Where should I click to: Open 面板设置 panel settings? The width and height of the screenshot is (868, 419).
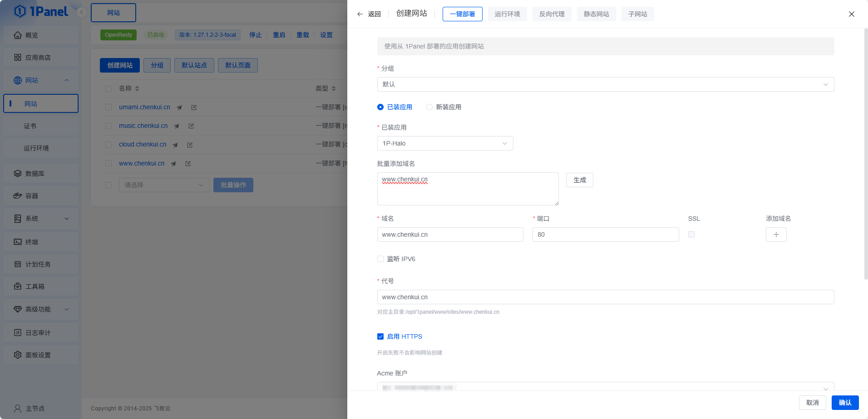pyautogui.click(x=38, y=355)
